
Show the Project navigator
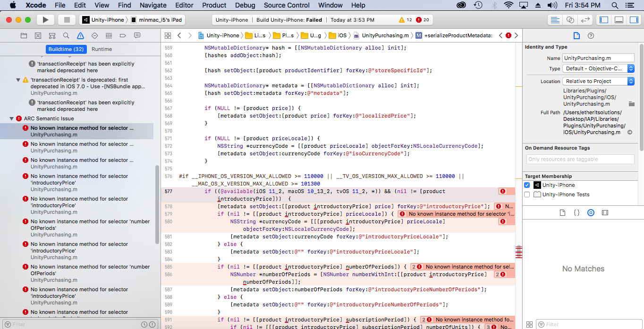coord(24,35)
